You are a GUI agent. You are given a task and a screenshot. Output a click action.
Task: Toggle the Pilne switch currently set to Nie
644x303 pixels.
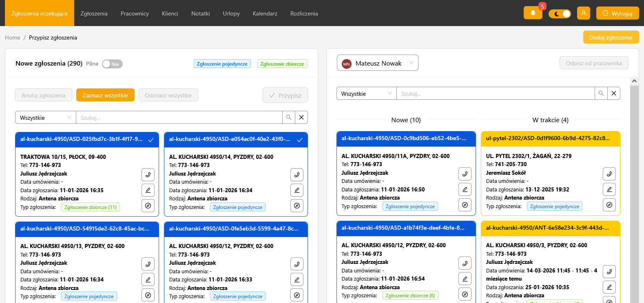[x=112, y=64]
